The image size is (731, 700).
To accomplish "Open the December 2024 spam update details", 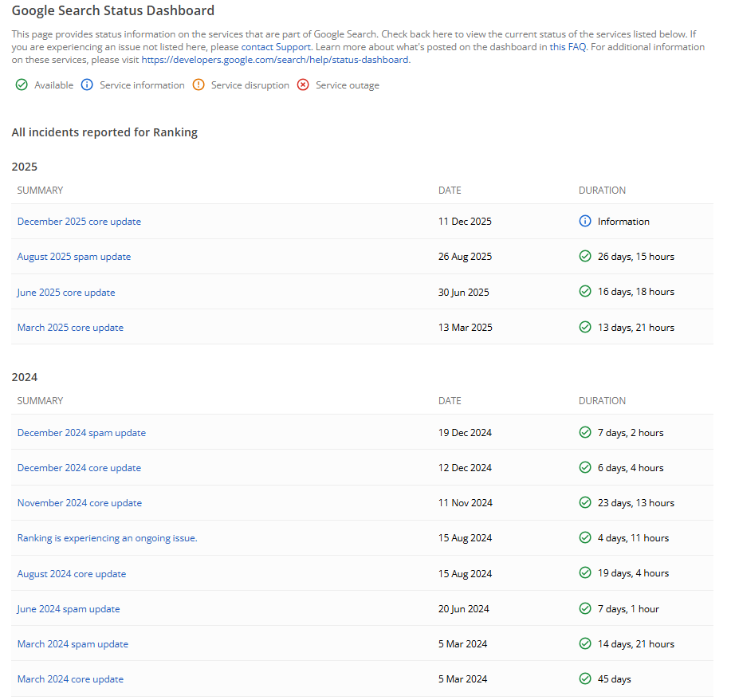I will click(81, 432).
